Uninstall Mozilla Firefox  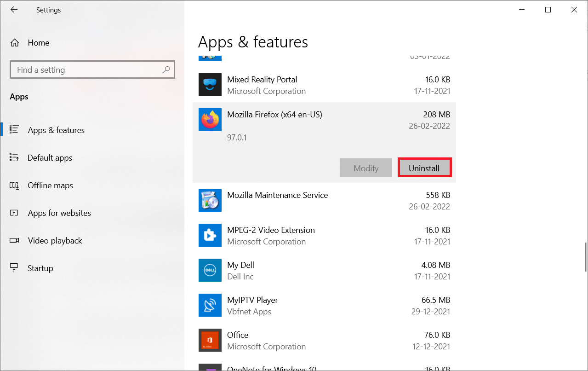pyautogui.click(x=424, y=168)
